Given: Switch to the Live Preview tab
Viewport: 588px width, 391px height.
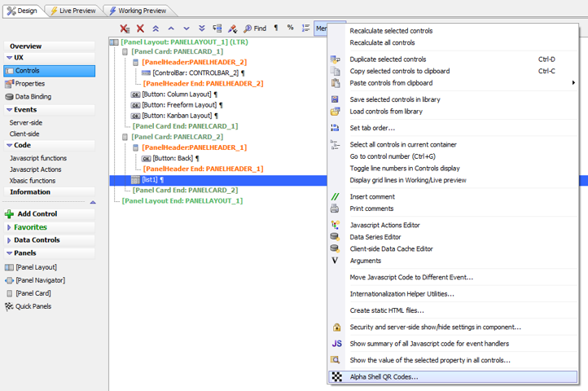Looking at the screenshot, I should click(x=73, y=11).
